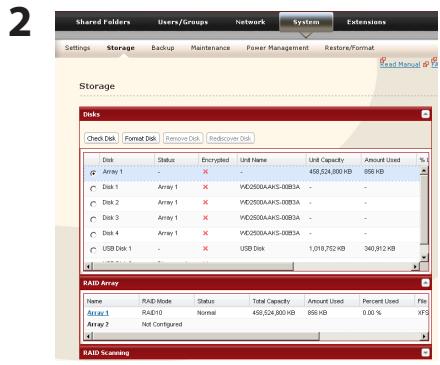Click the '1,018,752 KB' USB capacity

coord(327,248)
